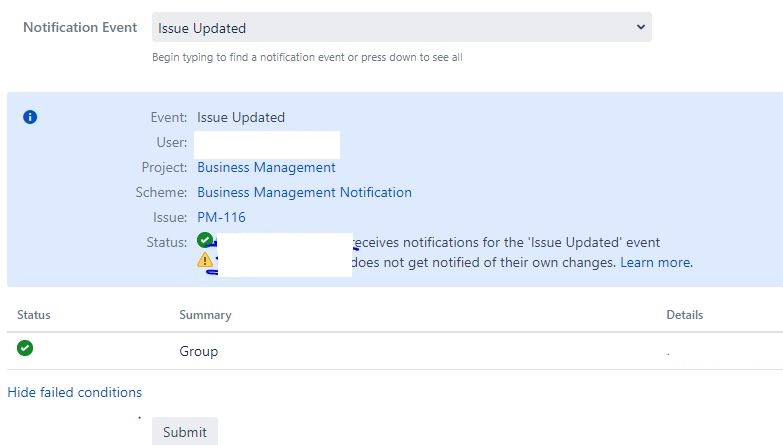The height and width of the screenshot is (445, 783).
Task: Click the Details column header
Action: point(685,315)
